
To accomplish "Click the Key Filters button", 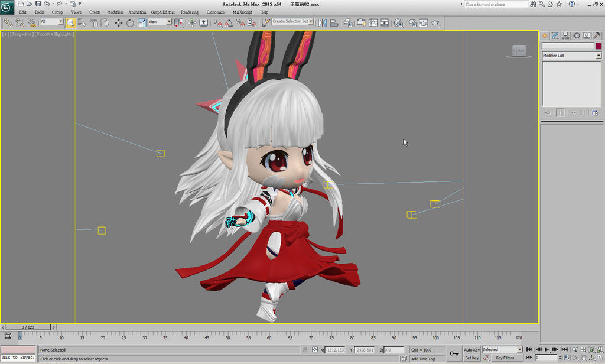I will (506, 358).
